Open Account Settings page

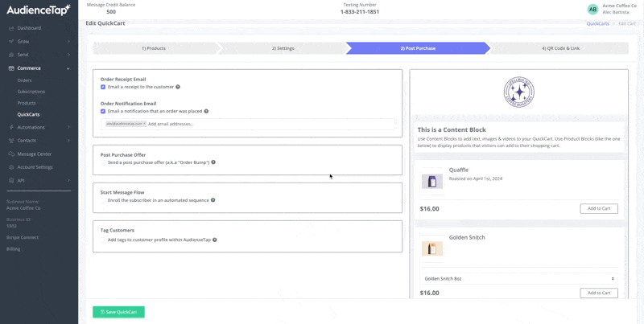pos(35,167)
